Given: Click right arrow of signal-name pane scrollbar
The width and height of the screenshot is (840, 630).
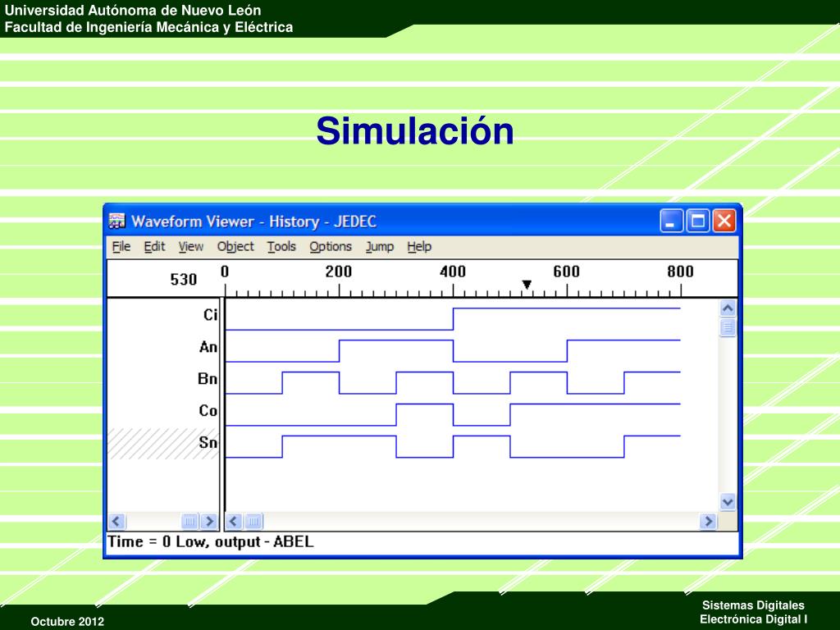Looking at the screenshot, I should coord(209,521).
